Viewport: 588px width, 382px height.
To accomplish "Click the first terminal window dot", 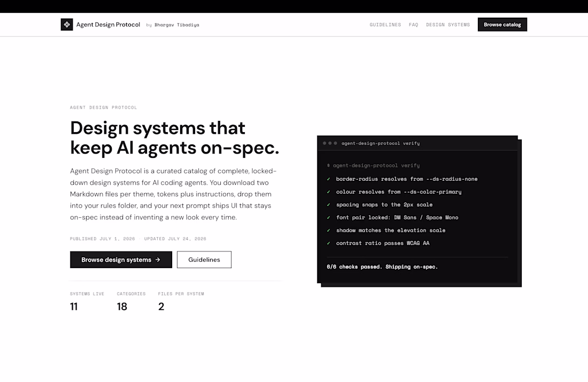I will click(x=324, y=143).
